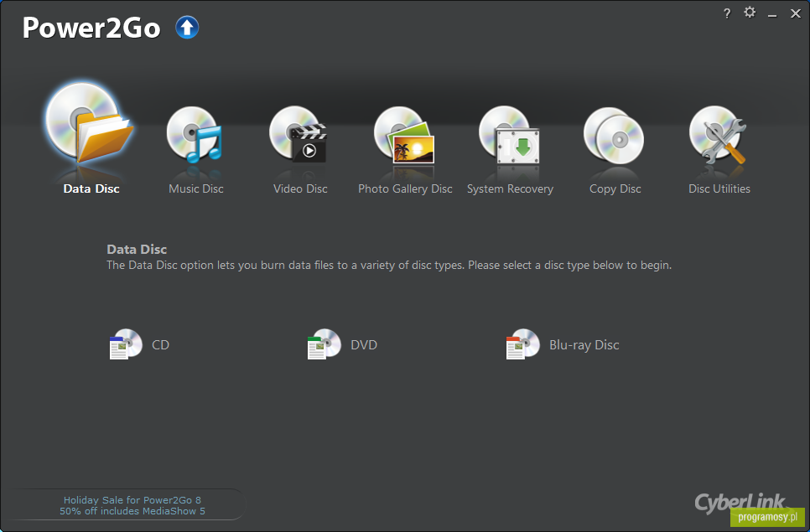Image resolution: width=810 pixels, height=532 pixels.
Task: Open the Disc Utilities tools icon
Action: 718,135
